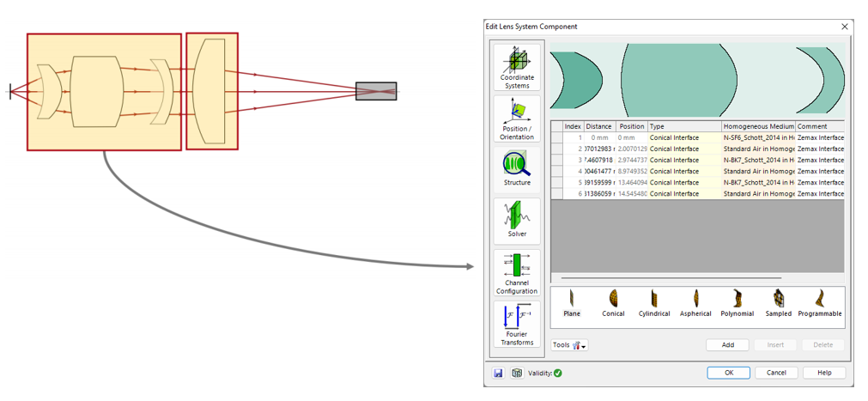Click the Conical Interface type cell in row 3
This screenshot has width=868, height=401.
[x=685, y=160]
